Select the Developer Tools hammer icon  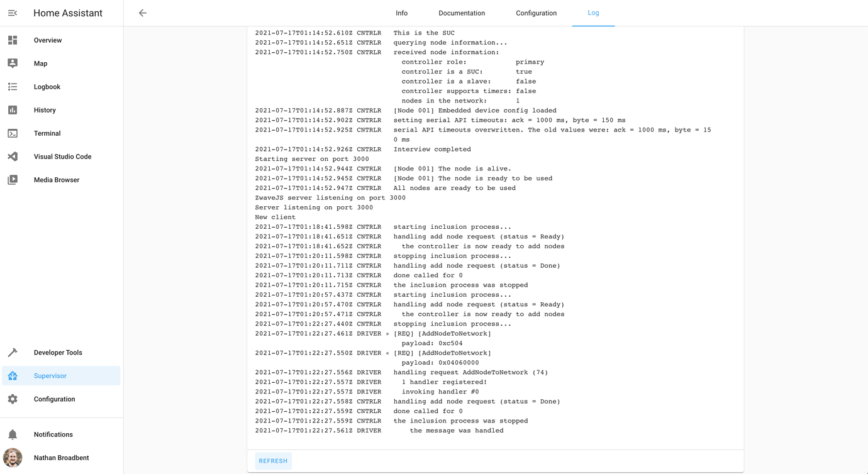tap(13, 352)
